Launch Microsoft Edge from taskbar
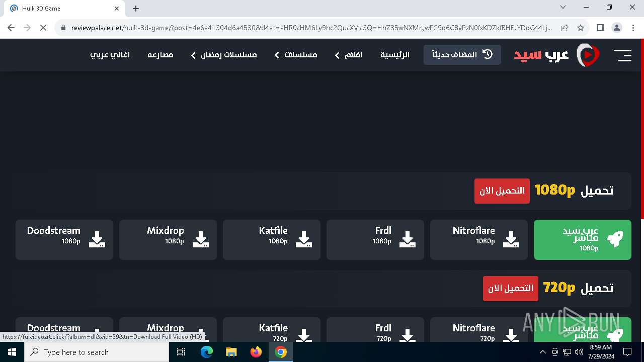Image resolution: width=644 pixels, height=362 pixels. click(x=207, y=352)
